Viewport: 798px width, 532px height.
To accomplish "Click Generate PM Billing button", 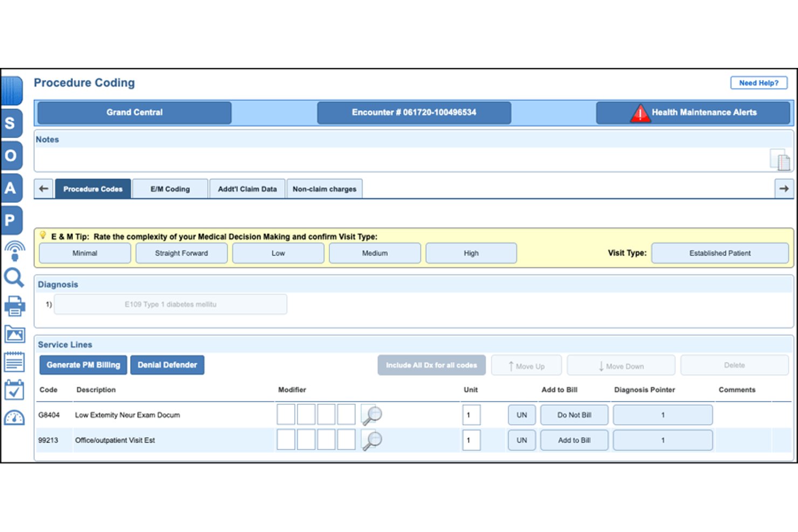I will [84, 365].
